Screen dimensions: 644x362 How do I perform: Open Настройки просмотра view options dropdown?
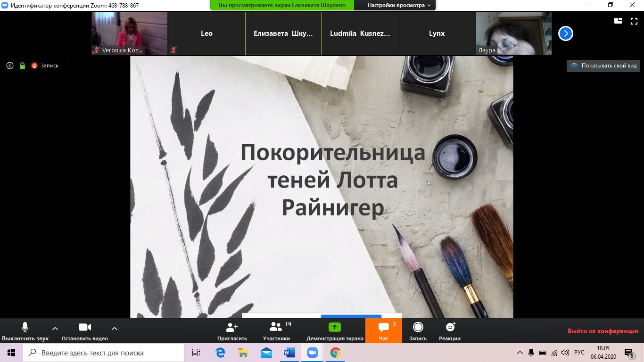click(399, 5)
